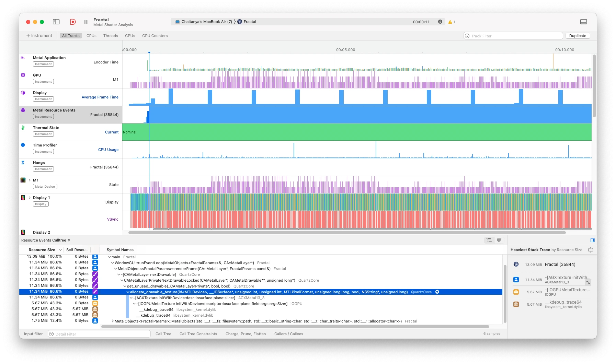
Task: Collapse the AGXTexture initWithDevice node
Action: pos(131,298)
